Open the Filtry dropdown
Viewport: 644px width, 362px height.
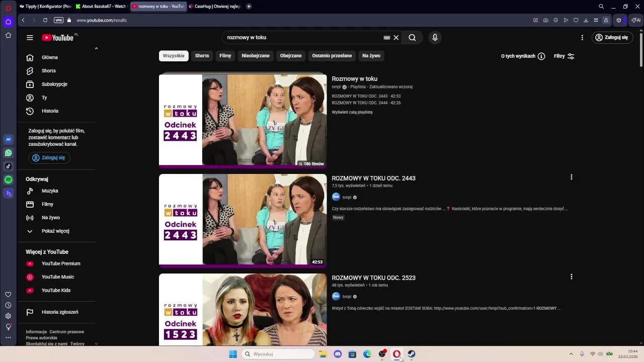click(x=564, y=56)
